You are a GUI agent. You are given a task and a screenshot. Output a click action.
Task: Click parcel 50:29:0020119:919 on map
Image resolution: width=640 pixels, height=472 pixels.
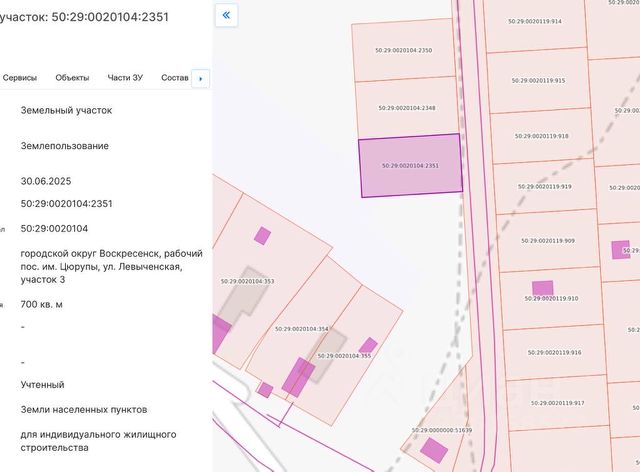tap(544, 187)
